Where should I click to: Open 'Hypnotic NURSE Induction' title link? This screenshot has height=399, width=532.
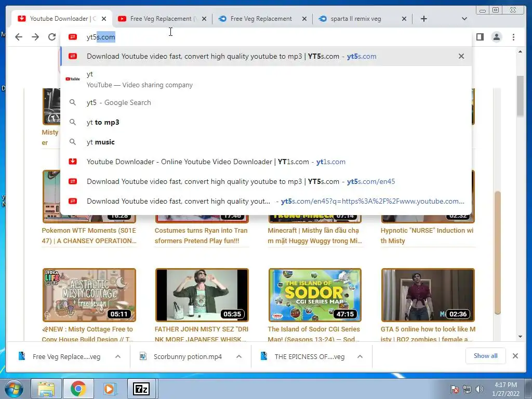click(427, 235)
